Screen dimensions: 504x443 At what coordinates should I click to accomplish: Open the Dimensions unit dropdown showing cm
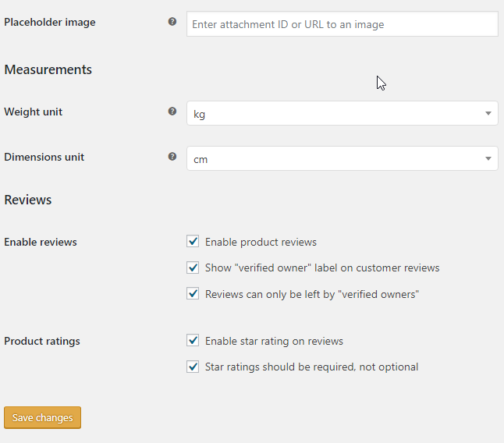coord(343,158)
